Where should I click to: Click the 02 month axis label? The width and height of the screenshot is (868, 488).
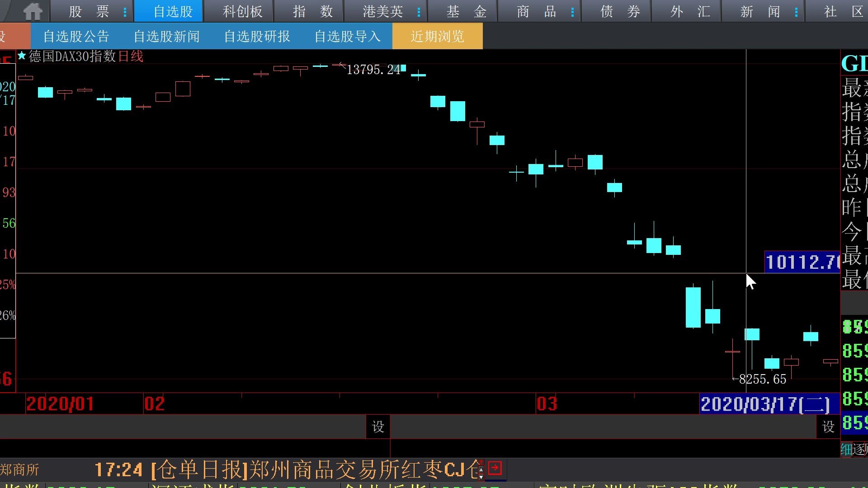point(154,404)
